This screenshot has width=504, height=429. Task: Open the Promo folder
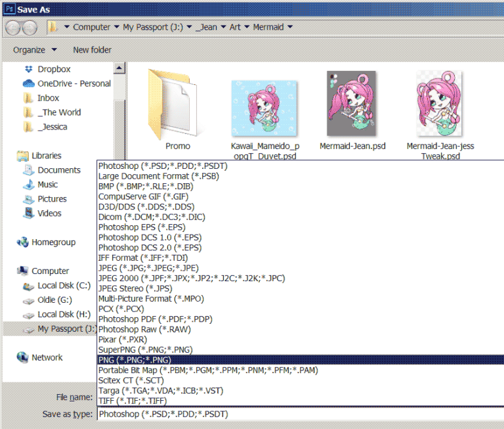[x=178, y=110]
